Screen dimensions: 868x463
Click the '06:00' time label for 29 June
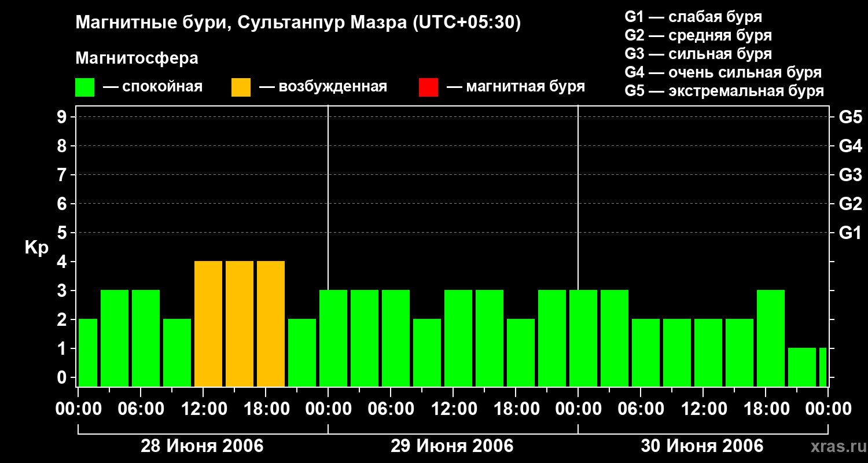(391, 409)
